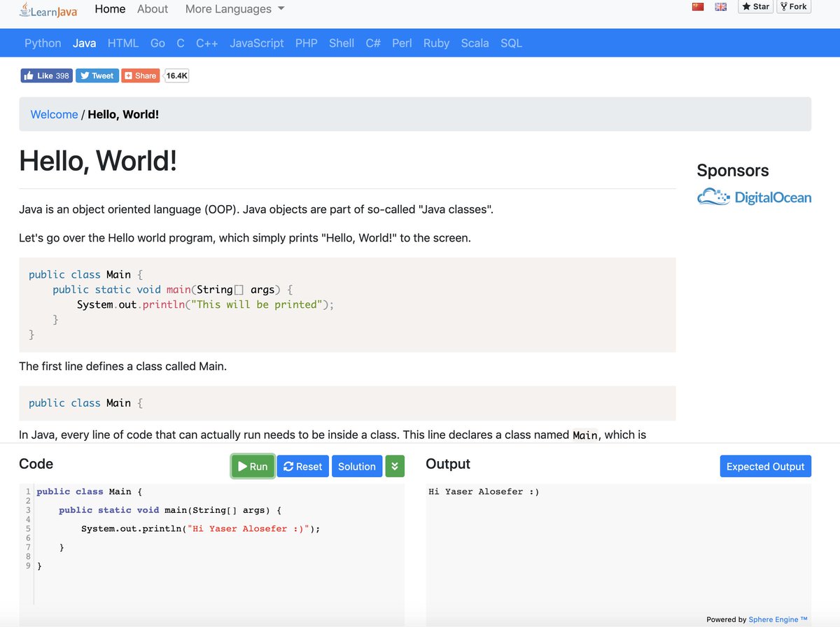Image resolution: width=840 pixels, height=627 pixels.
Task: Open the LearnJava logo homepage
Action: click(x=48, y=10)
